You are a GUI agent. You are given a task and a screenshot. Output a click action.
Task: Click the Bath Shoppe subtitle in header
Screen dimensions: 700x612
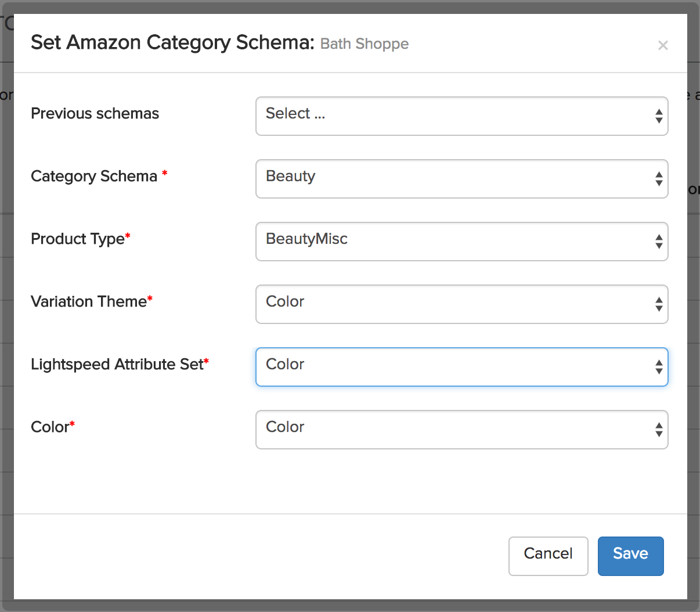(x=365, y=44)
